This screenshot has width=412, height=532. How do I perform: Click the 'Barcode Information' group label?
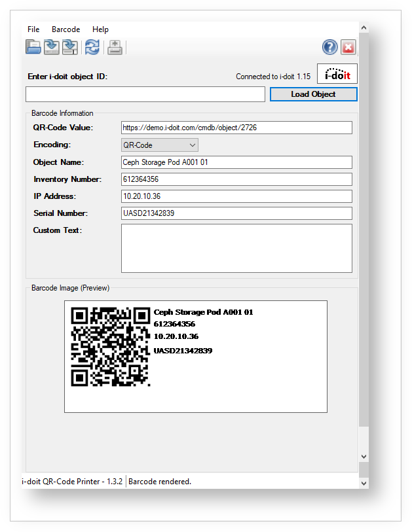click(x=62, y=113)
